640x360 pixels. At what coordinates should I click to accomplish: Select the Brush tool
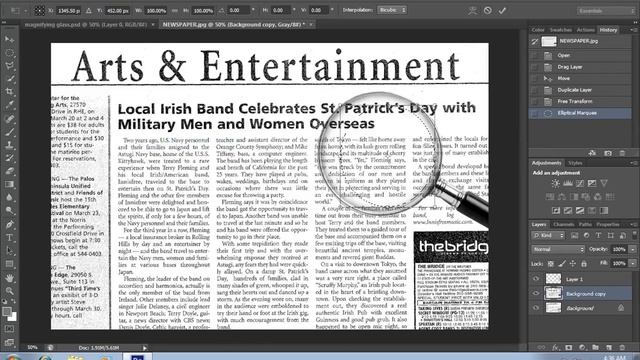pos(9,131)
